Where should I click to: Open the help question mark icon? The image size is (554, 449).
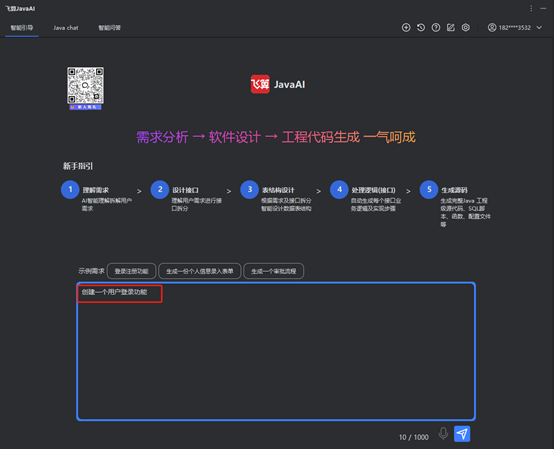pos(436,28)
